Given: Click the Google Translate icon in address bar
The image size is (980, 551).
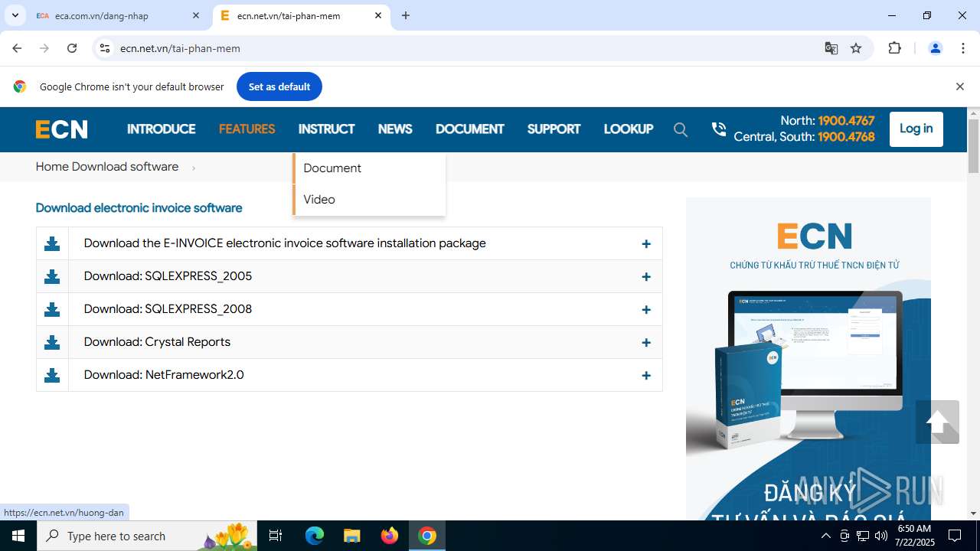Looking at the screenshot, I should pyautogui.click(x=831, y=48).
